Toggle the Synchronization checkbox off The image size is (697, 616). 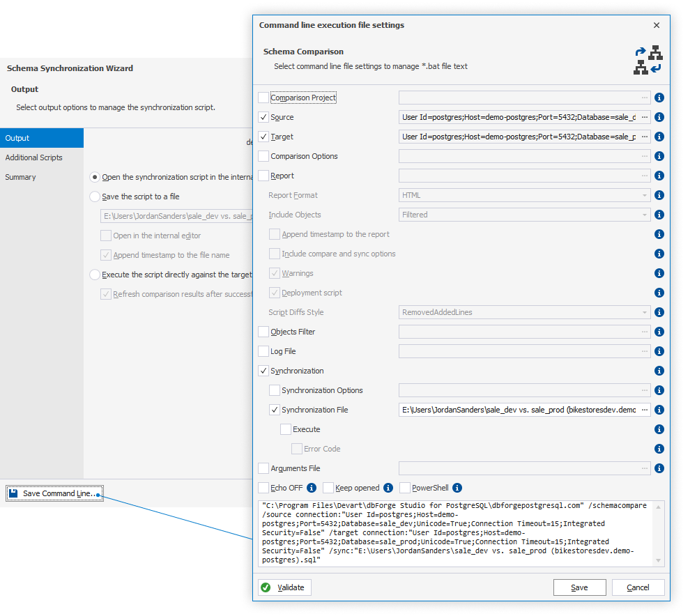[263, 371]
